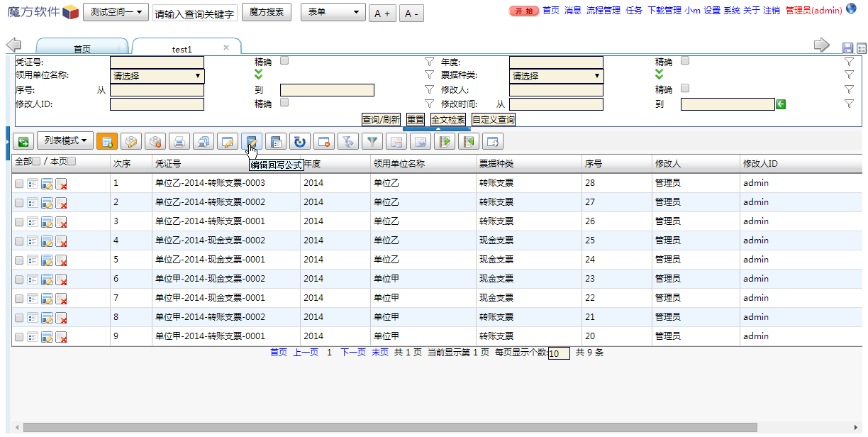Click the green left-arrow export toolbar icon
The image size is (868, 437).
tap(469, 141)
